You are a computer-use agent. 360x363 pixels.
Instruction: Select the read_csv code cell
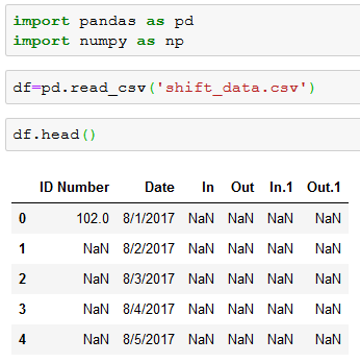[183, 88]
